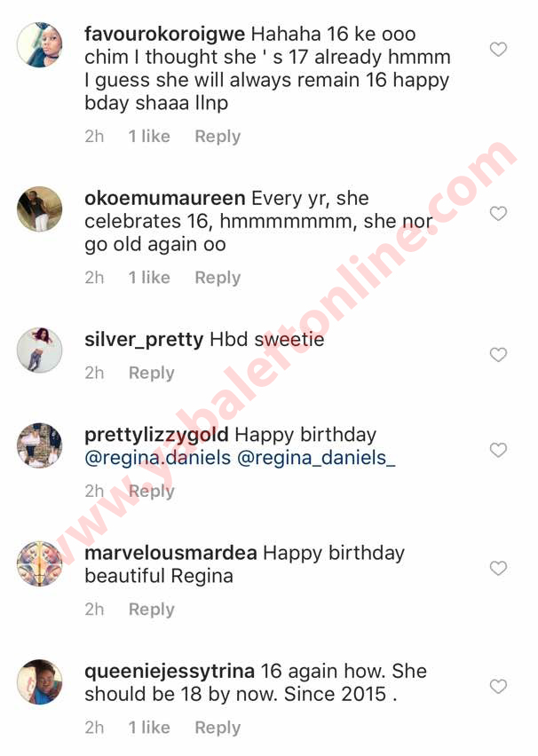Reply to favourokoroigwe's comment
The height and width of the screenshot is (756, 538).
[x=218, y=137]
